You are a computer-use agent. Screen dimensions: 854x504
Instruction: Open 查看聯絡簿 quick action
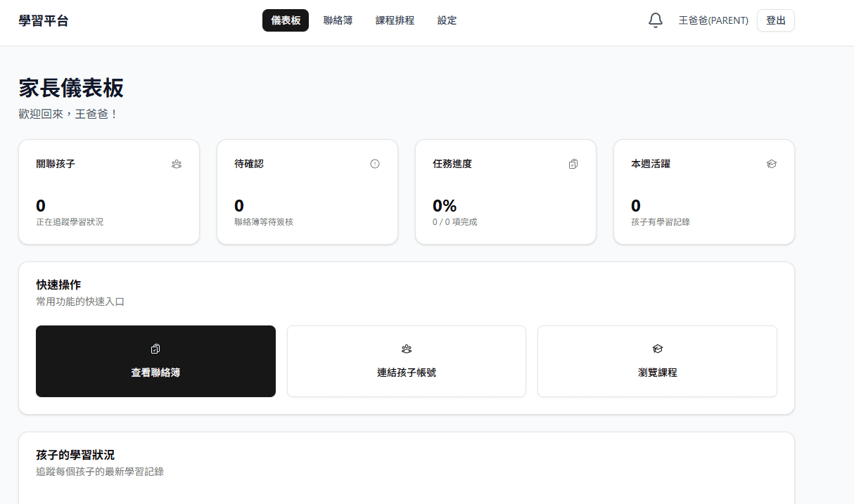[155, 361]
